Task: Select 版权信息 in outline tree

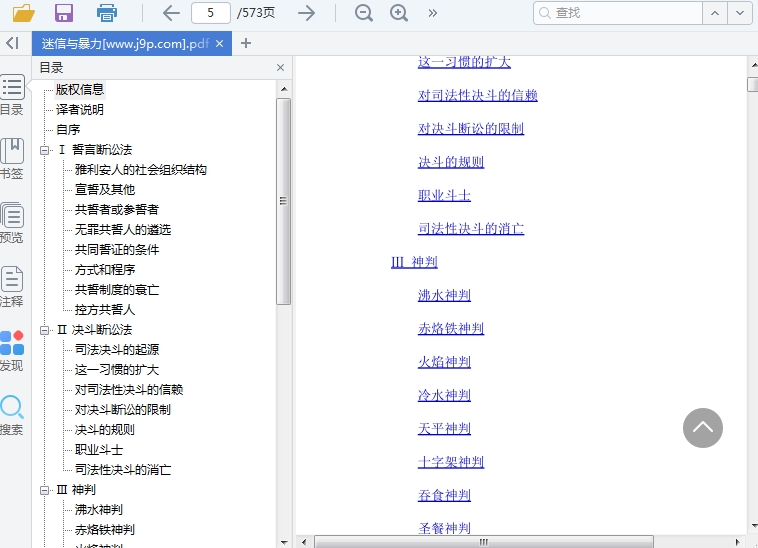Action: (x=80, y=89)
